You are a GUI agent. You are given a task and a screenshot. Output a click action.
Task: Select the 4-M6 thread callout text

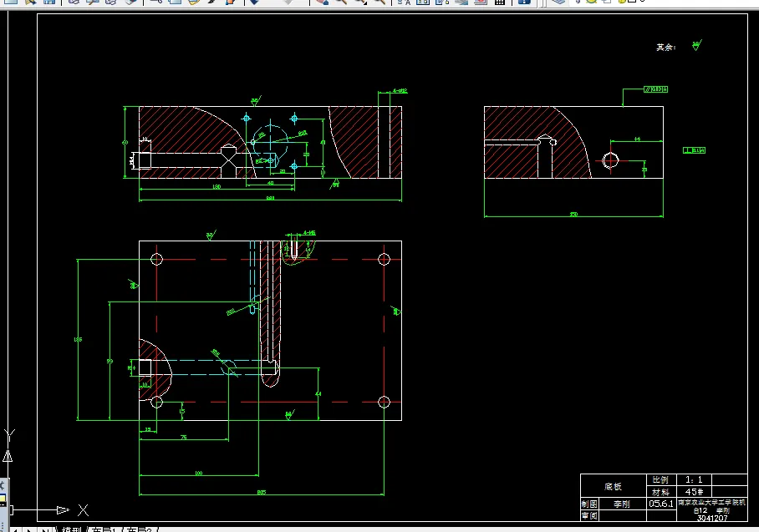point(308,233)
